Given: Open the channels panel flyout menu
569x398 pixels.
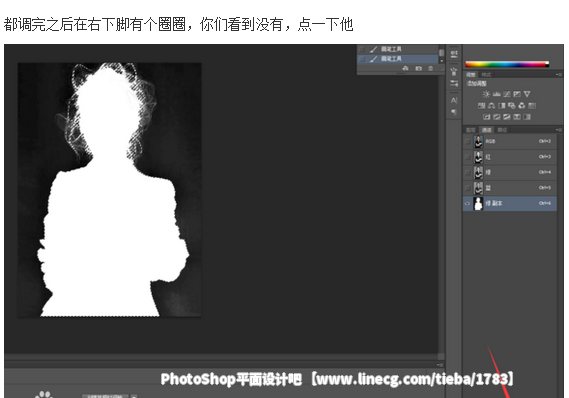Looking at the screenshot, I should [558, 130].
